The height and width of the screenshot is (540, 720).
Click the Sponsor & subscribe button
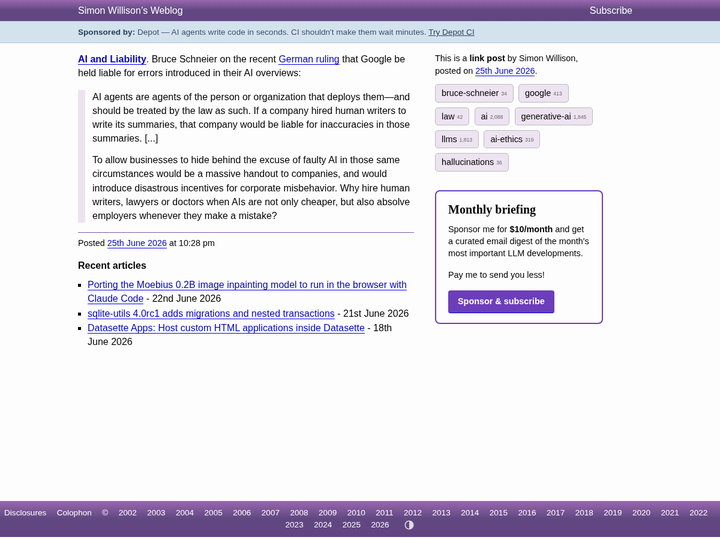pyautogui.click(x=501, y=301)
